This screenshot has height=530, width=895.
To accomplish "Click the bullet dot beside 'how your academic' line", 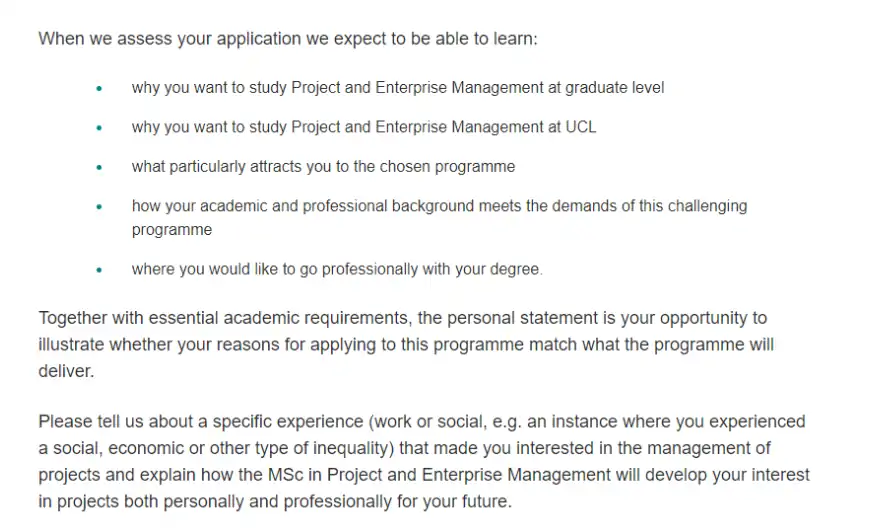I will pyautogui.click(x=99, y=207).
